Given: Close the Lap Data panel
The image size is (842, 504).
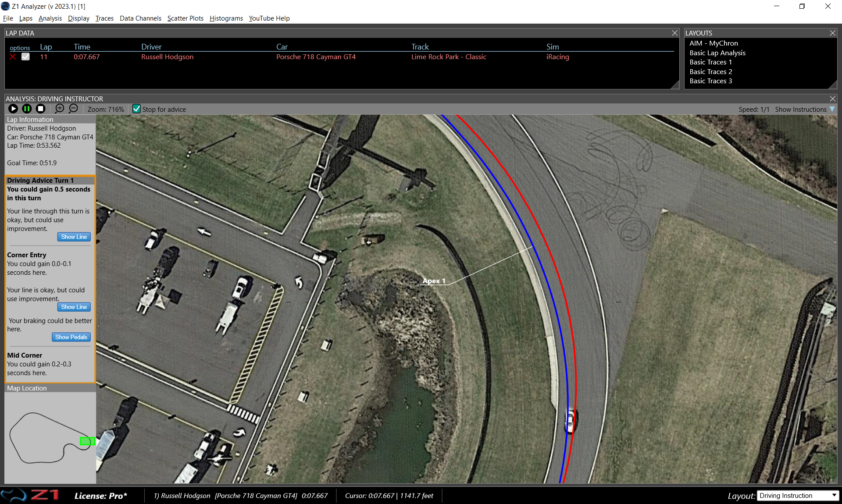Looking at the screenshot, I should coord(675,33).
